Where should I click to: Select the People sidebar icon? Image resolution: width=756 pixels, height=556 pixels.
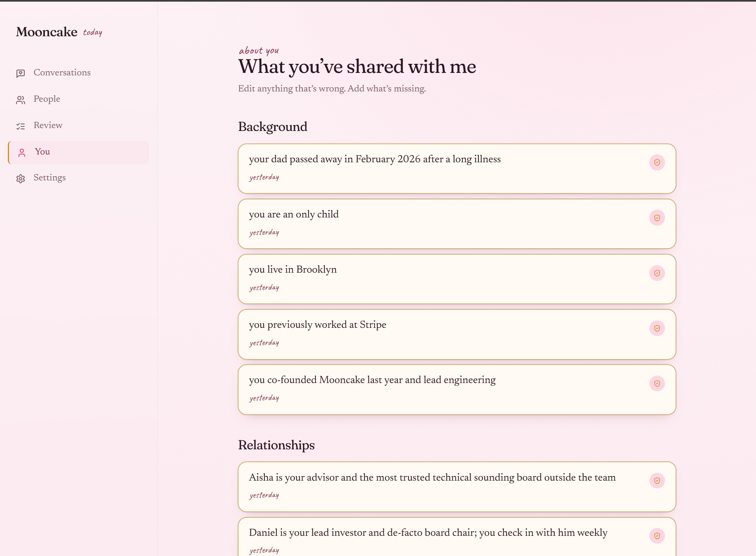click(21, 100)
